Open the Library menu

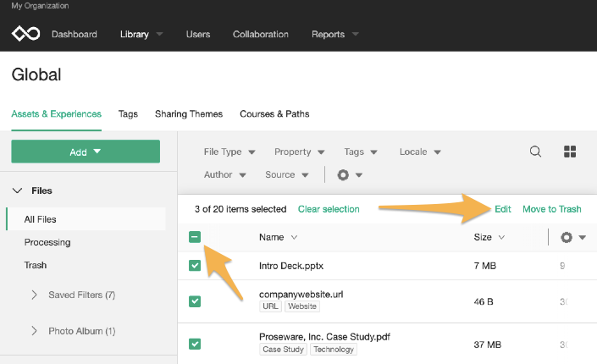[x=141, y=34]
